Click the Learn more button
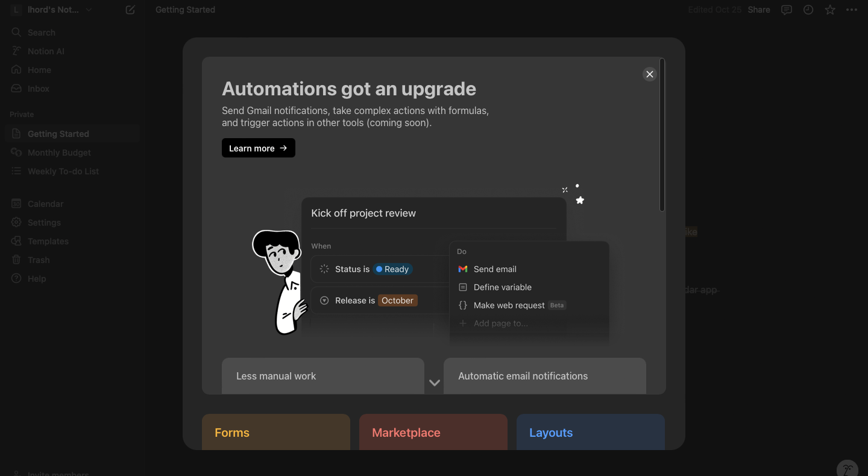The width and height of the screenshot is (868, 476). click(x=258, y=148)
